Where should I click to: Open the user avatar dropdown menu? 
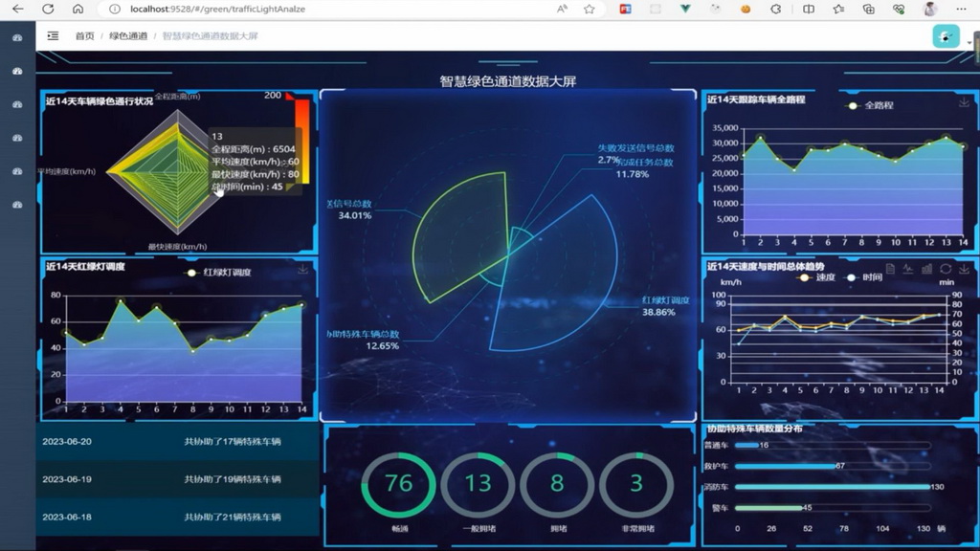[946, 36]
